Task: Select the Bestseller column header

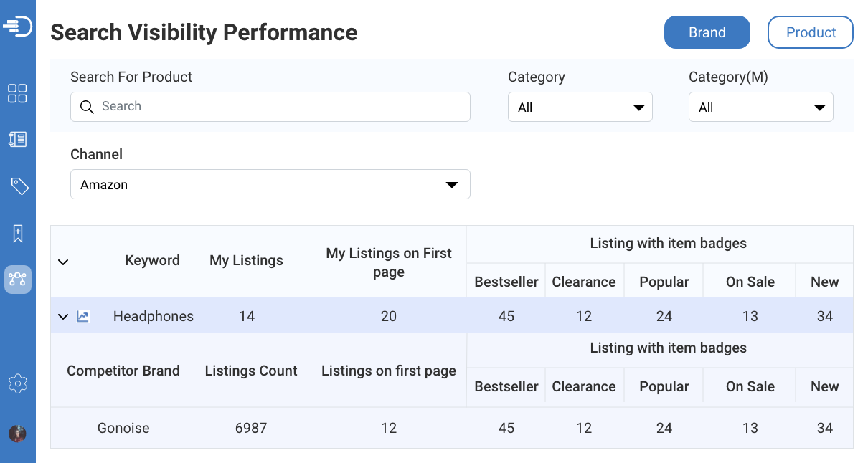Action: [x=506, y=281]
